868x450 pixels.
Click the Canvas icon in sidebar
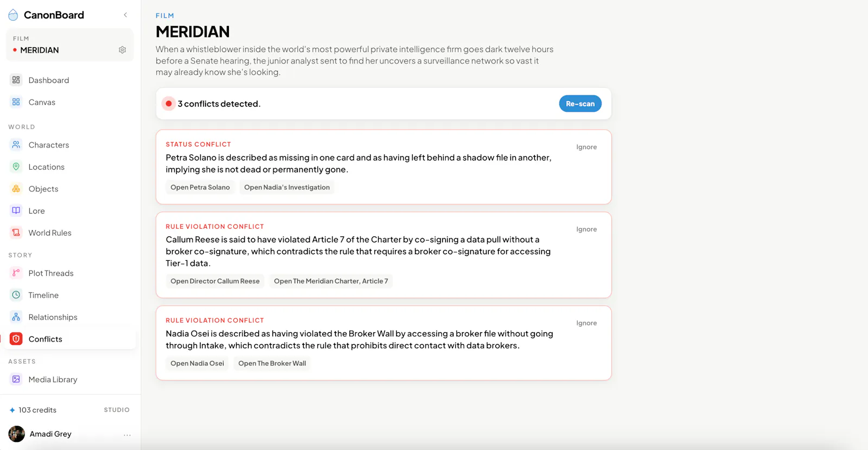(16, 102)
